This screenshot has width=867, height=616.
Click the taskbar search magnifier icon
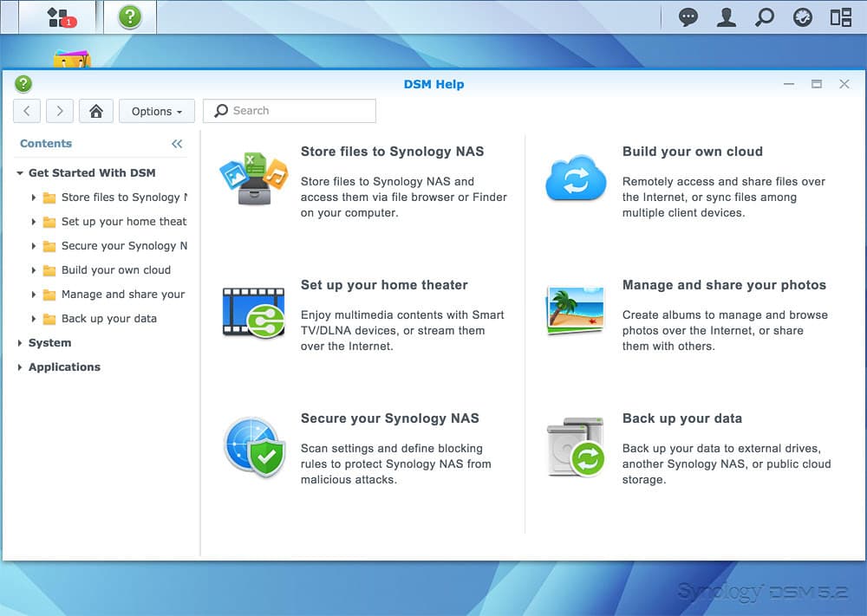coord(764,17)
